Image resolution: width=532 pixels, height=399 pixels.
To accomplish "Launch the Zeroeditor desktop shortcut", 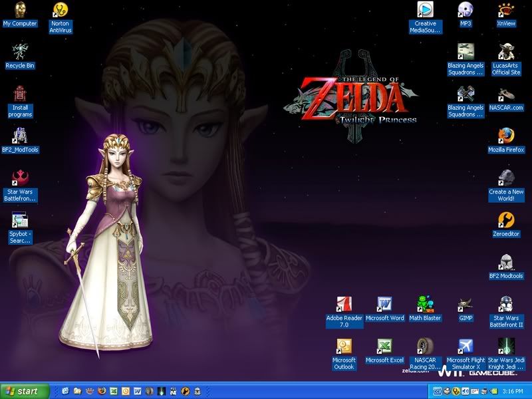I will [506, 225].
